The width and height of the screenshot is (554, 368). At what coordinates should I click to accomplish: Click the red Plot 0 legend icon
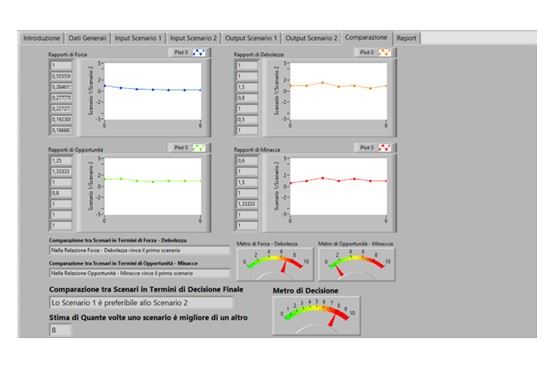384,148
